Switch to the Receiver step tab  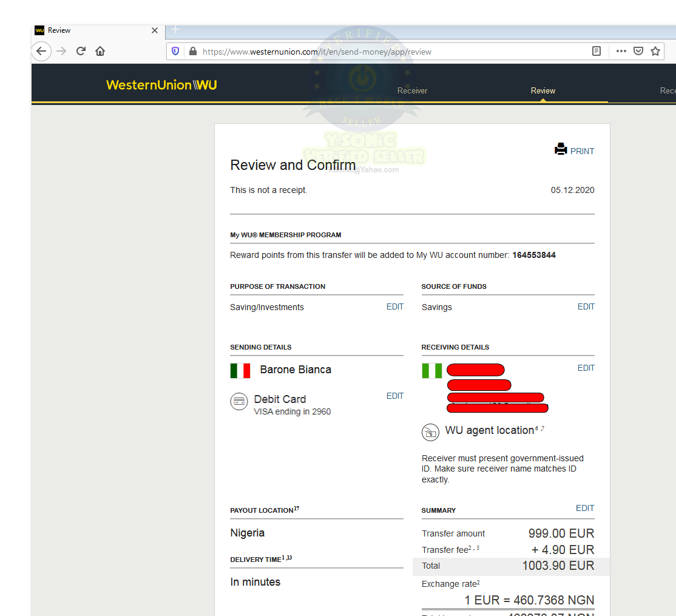point(412,90)
